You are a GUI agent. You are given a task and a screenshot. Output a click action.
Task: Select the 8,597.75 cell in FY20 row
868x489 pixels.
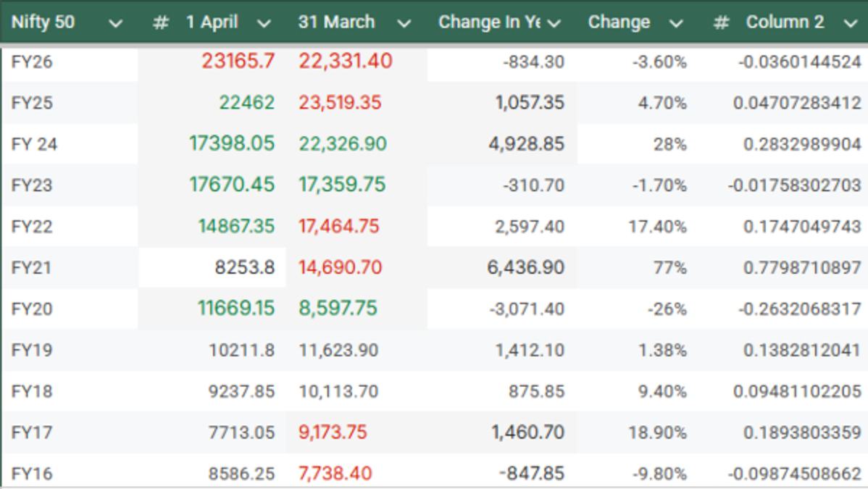point(356,309)
